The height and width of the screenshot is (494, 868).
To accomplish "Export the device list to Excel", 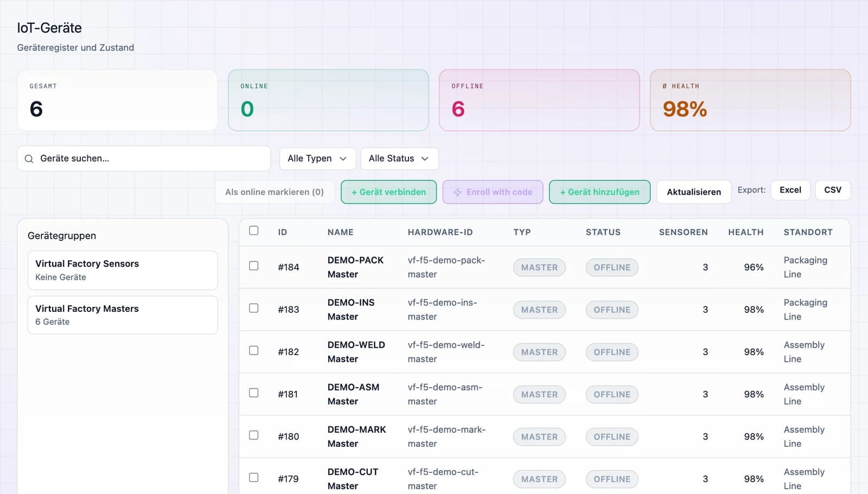I will (790, 190).
